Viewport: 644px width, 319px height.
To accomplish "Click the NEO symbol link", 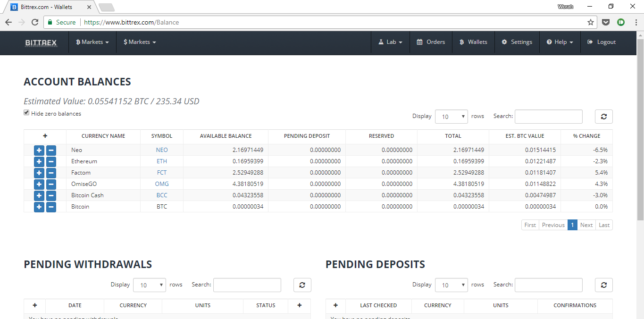I will pos(162,150).
